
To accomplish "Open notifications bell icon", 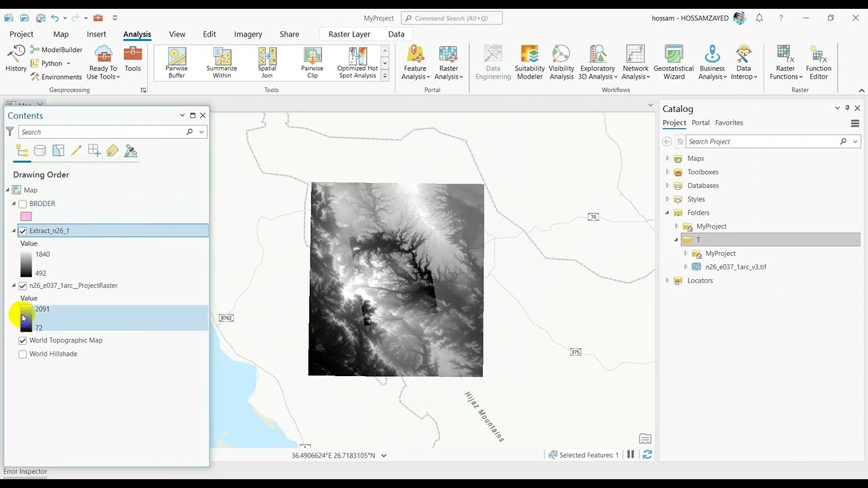I will click(x=759, y=18).
